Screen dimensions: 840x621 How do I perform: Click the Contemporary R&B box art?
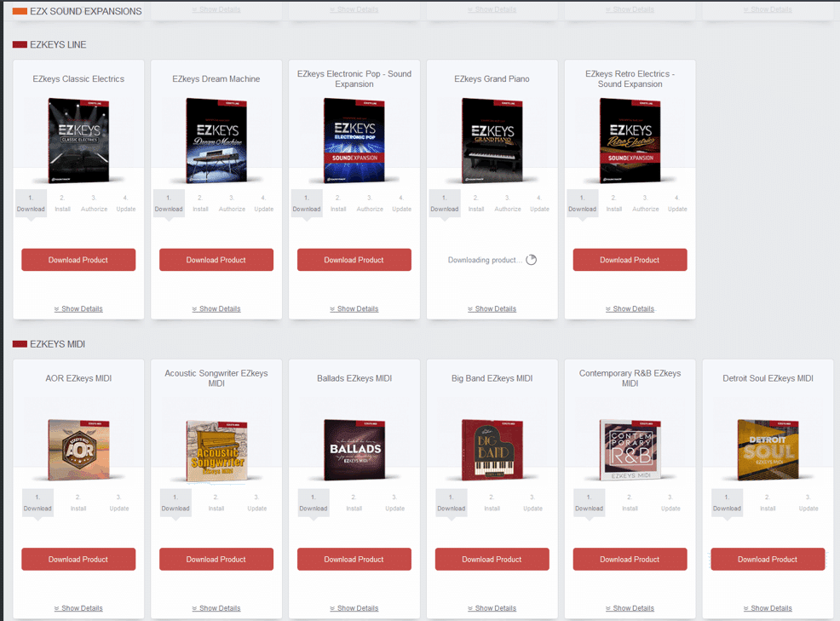[630, 450]
